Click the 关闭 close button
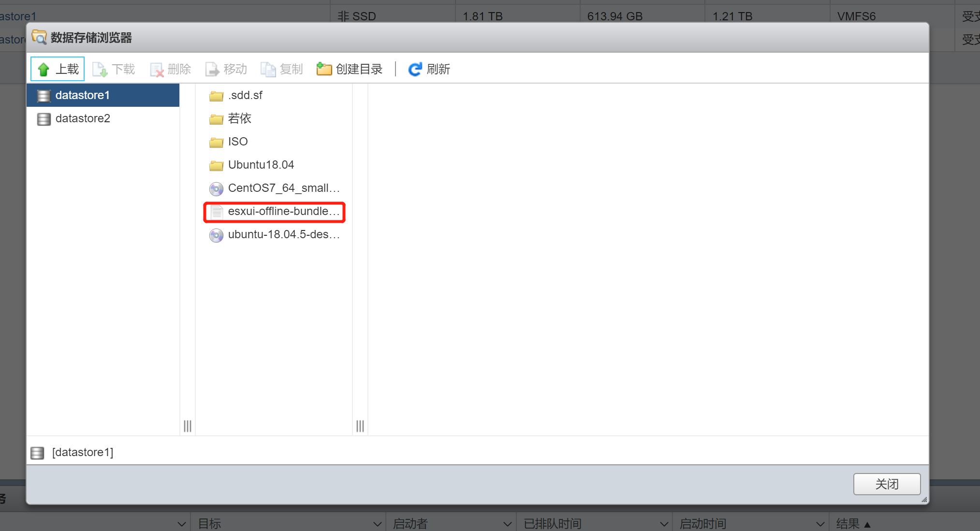The image size is (980, 531). point(886,484)
